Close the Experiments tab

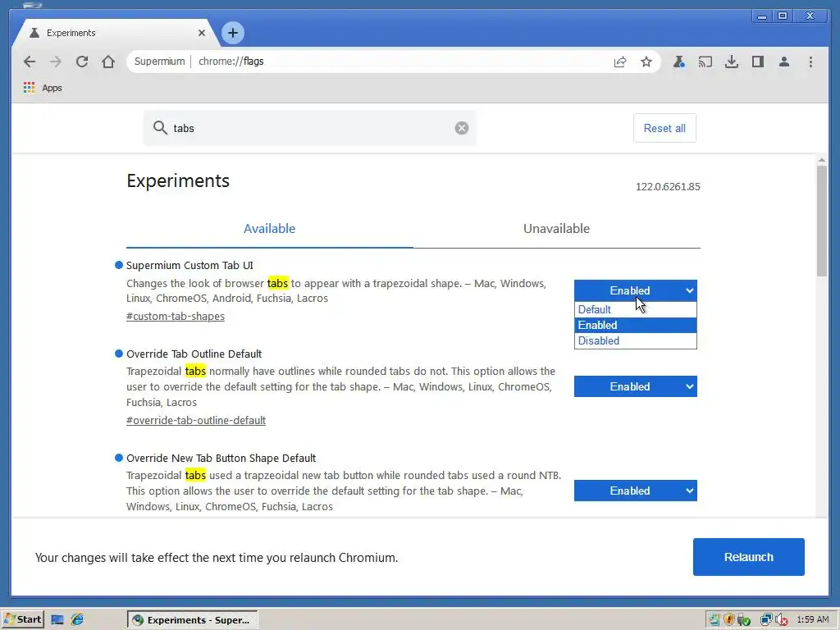point(202,33)
